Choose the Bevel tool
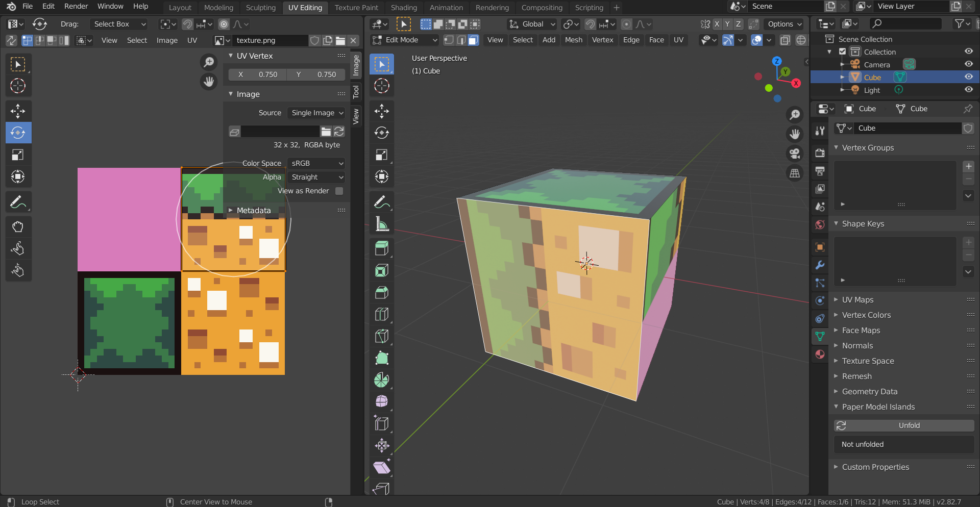 click(x=382, y=293)
